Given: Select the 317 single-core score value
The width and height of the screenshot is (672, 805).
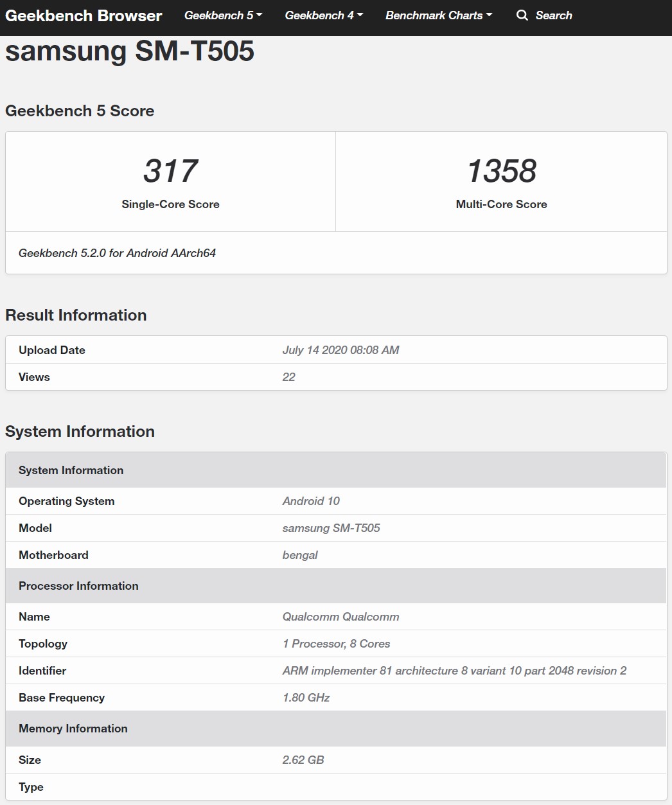Looking at the screenshot, I should [x=170, y=171].
